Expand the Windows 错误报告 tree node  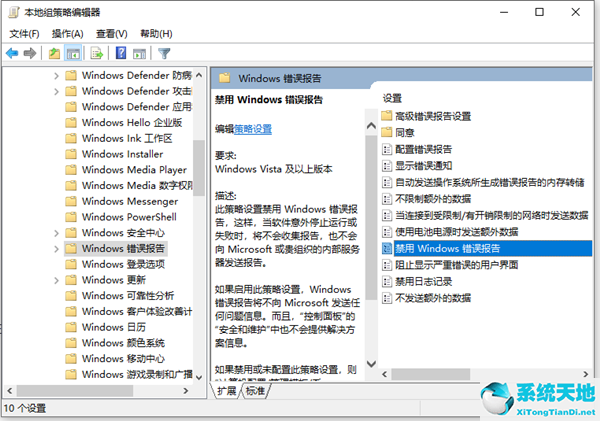pyautogui.click(x=56, y=249)
